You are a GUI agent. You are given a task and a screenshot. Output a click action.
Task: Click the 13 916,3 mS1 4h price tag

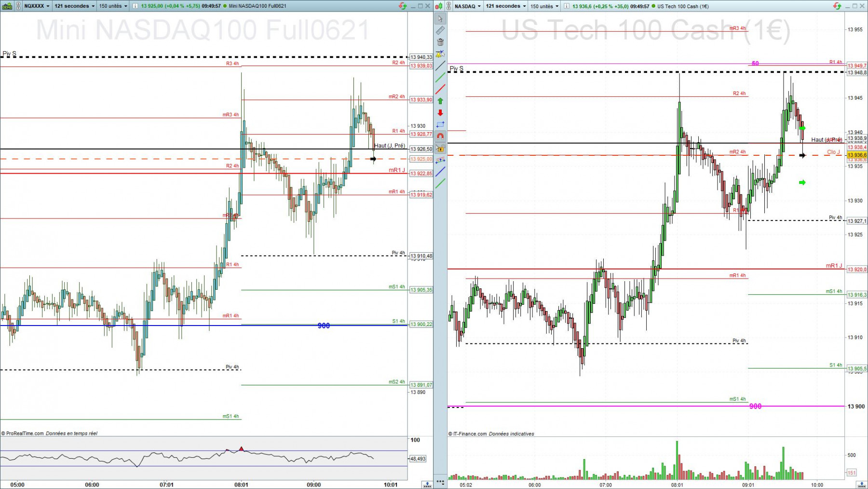click(x=857, y=295)
